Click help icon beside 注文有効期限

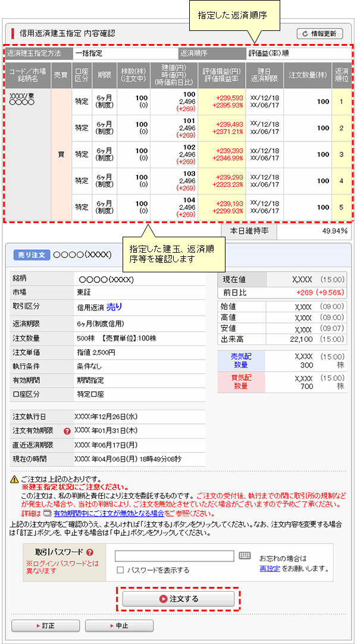coord(67,431)
